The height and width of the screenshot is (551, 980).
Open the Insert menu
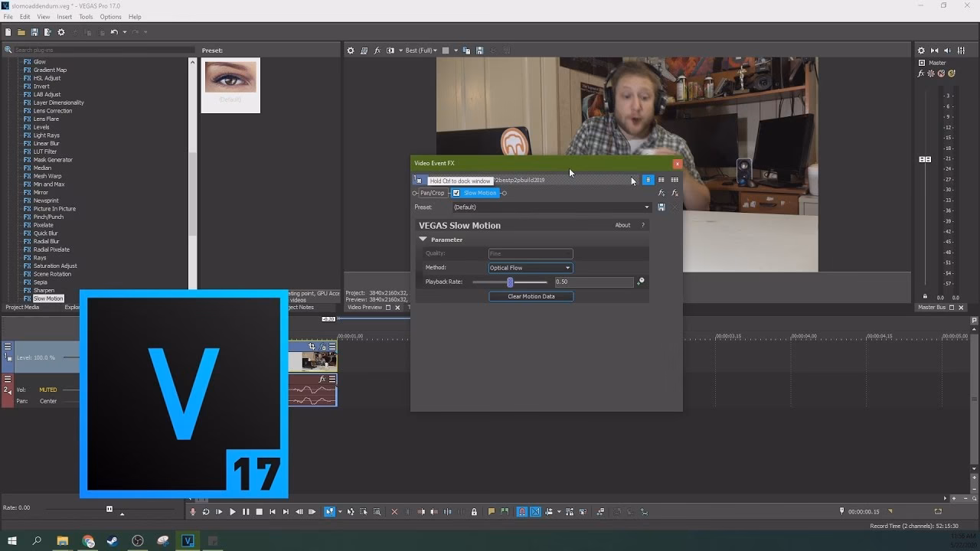[64, 17]
